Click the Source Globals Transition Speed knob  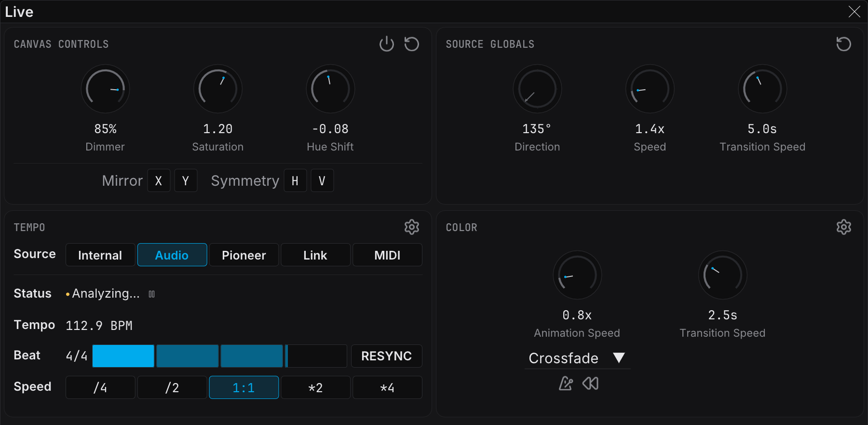point(762,89)
